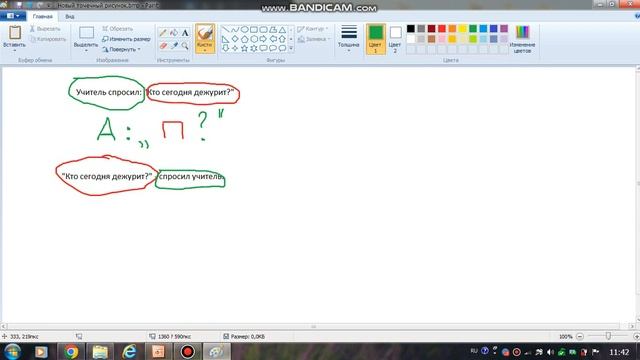The height and width of the screenshot is (360, 640).
Task: Activate Цвет 1 foreground color
Action: point(376,39)
